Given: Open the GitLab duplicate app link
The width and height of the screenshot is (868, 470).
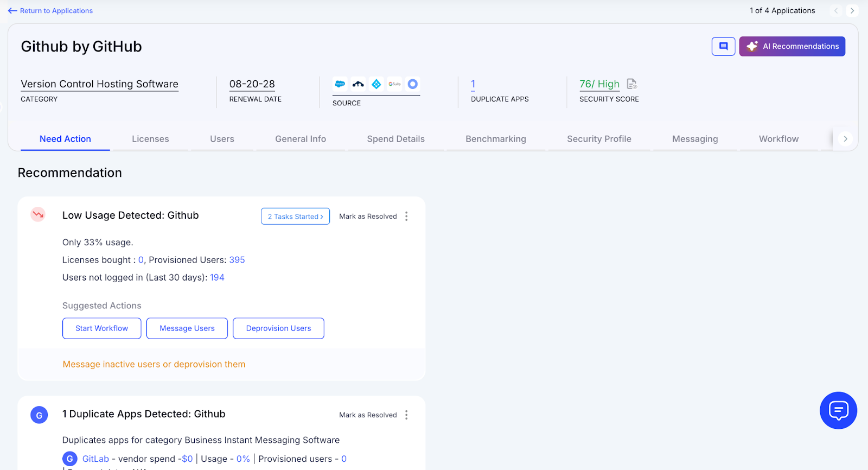Looking at the screenshot, I should click(x=95, y=459).
